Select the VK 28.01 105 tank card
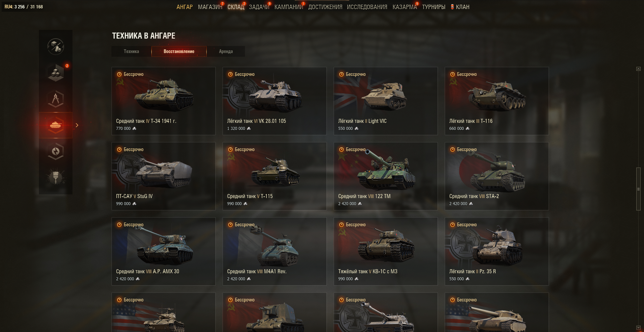Screen dimensions: 644x332 point(275,101)
